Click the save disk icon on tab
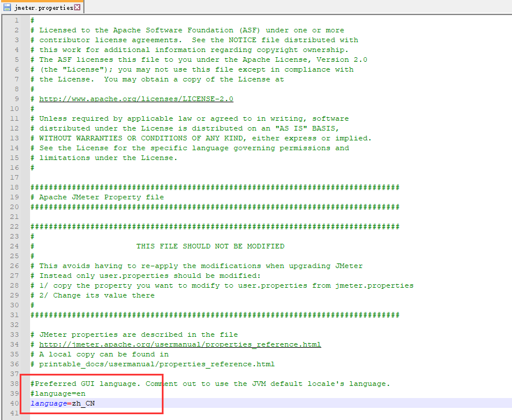The image size is (512, 420). (x=7, y=7)
